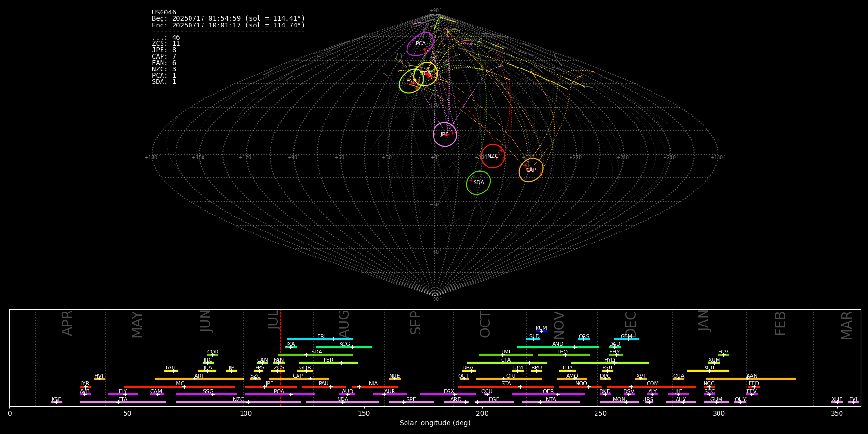Click the 'JPE: 8' legend entry

pyautogui.click(x=164, y=50)
